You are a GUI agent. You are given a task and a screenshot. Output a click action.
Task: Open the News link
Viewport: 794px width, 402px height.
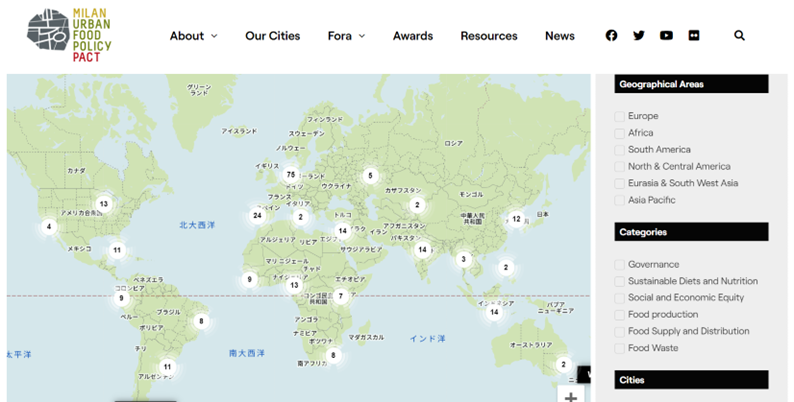coord(559,36)
